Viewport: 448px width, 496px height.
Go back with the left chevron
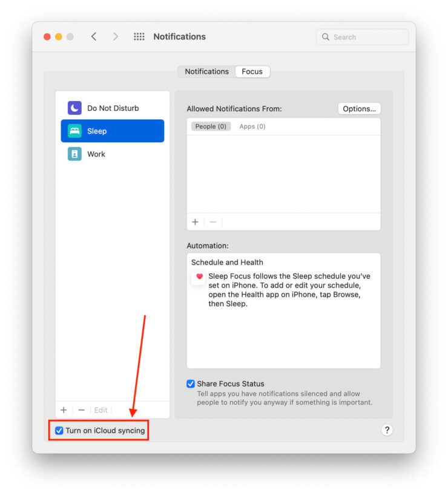pos(94,37)
